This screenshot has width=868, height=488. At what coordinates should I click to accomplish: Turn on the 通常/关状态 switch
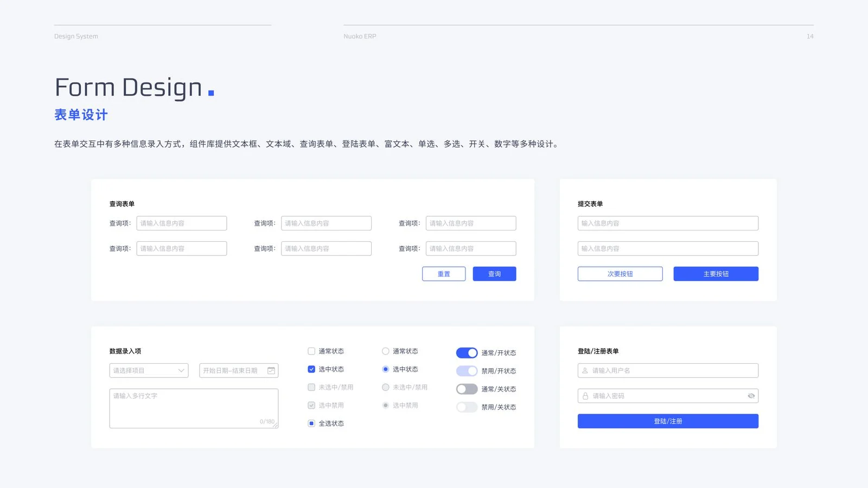[467, 389]
